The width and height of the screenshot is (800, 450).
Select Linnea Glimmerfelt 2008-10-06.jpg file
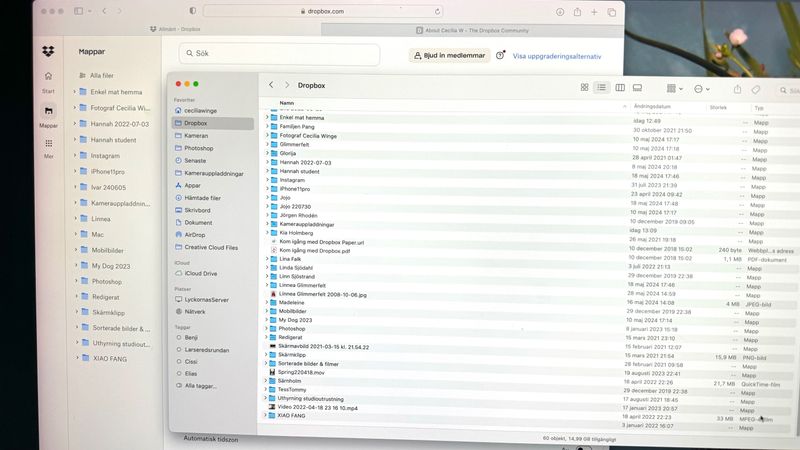(322, 294)
